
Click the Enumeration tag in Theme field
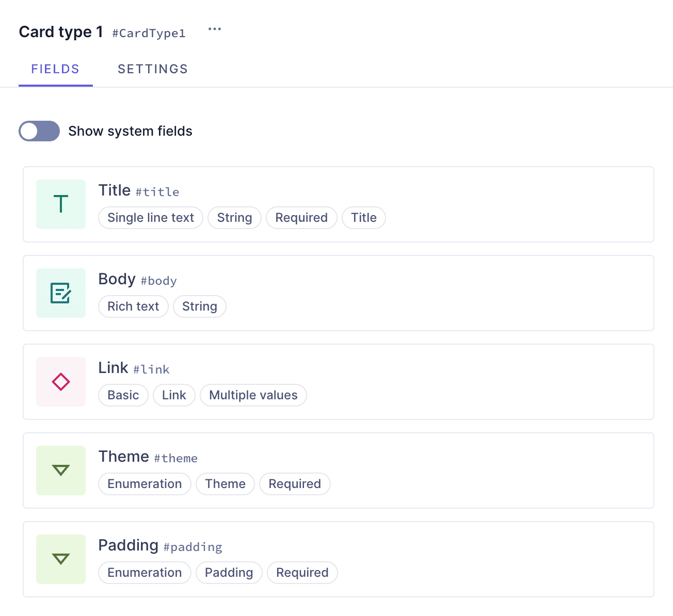pos(145,484)
